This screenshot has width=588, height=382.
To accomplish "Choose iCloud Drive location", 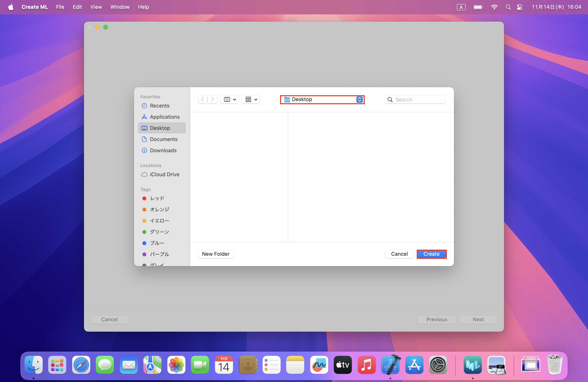I will click(164, 174).
